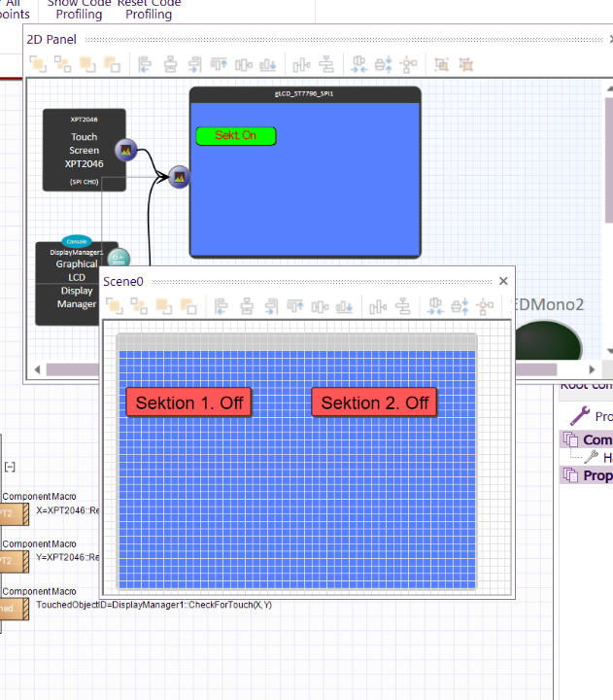The image size is (613, 700).
Task: Click the Console badge on DisplayManager component
Action: [x=77, y=241]
